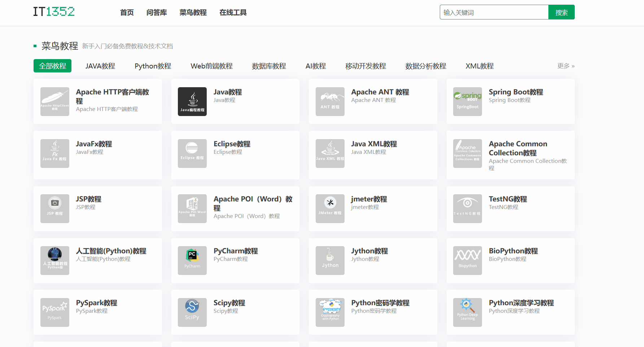The image size is (644, 347).
Task: Expand more categories via 更多 »
Action: [566, 66]
